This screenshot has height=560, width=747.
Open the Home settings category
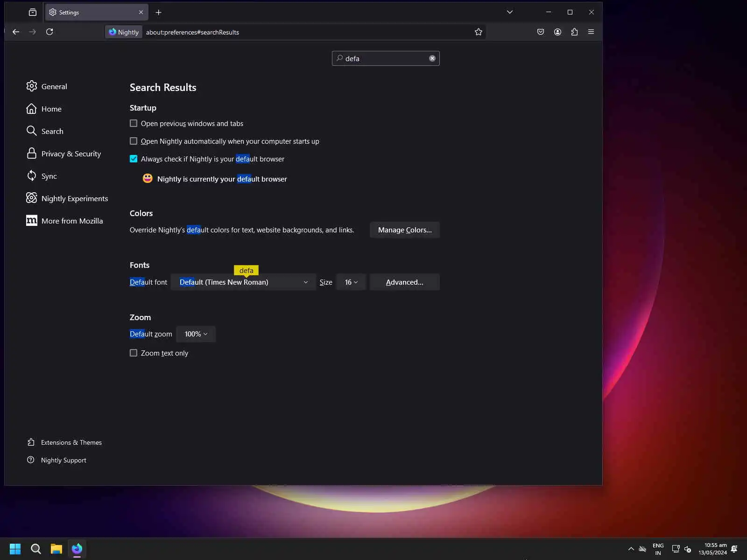point(44,109)
